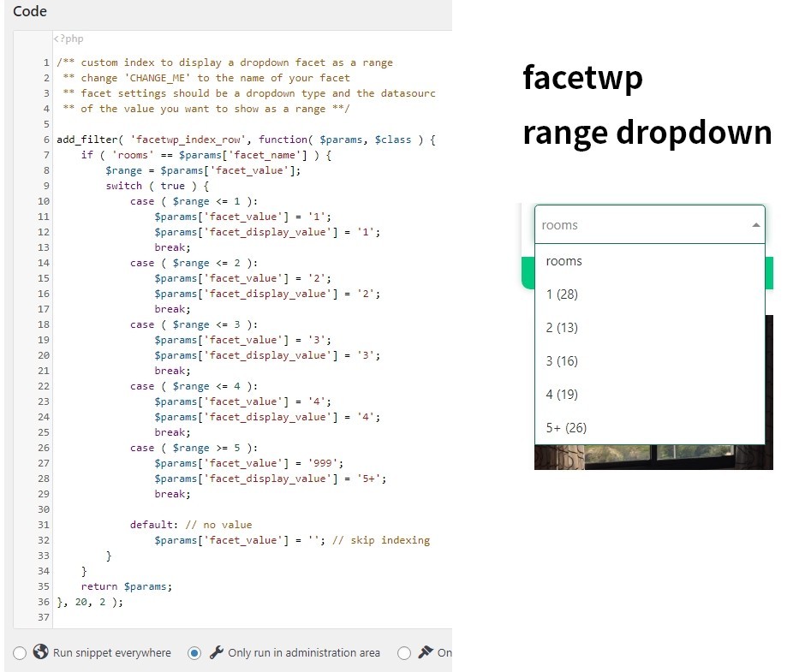This screenshot has height=672, width=805.
Task: Click the rooms dropdown select box
Action: pos(649,224)
